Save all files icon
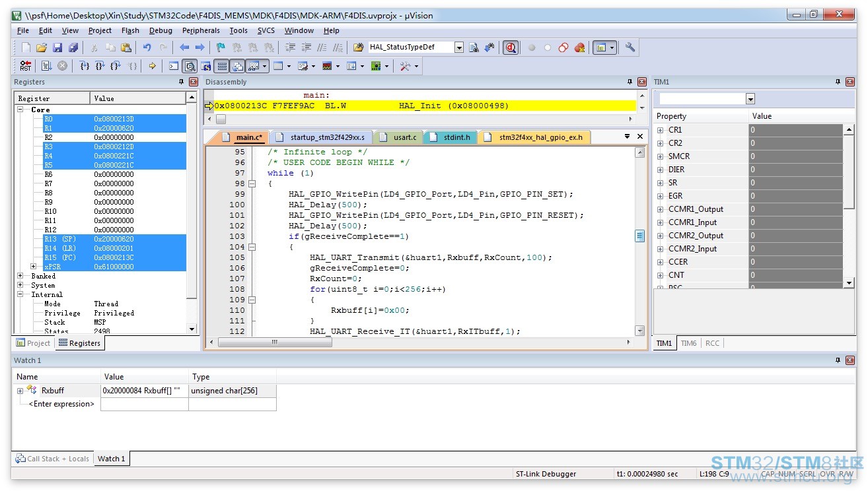 (73, 48)
